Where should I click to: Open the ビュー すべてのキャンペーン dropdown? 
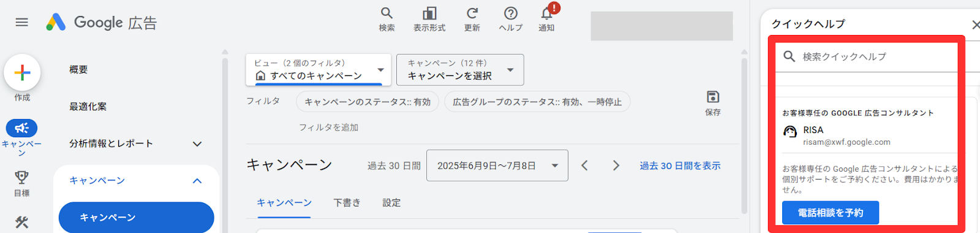point(318,69)
